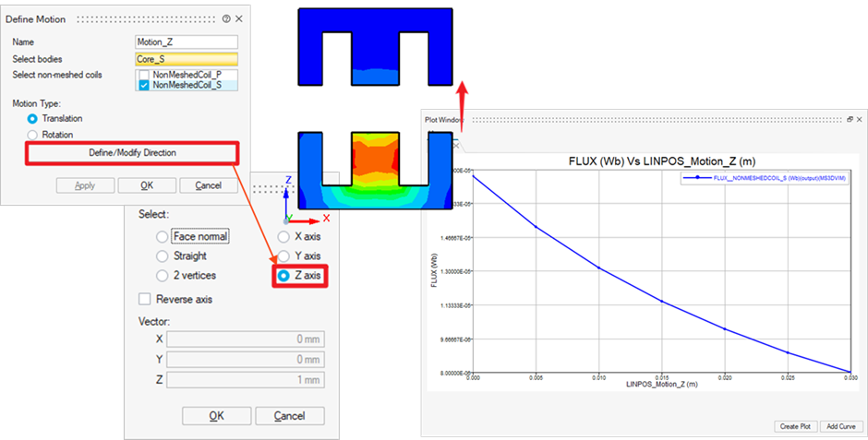The image size is (868, 440).
Task: Click the LINPOS_Motion_Z (m) axis label
Action: [x=662, y=384]
